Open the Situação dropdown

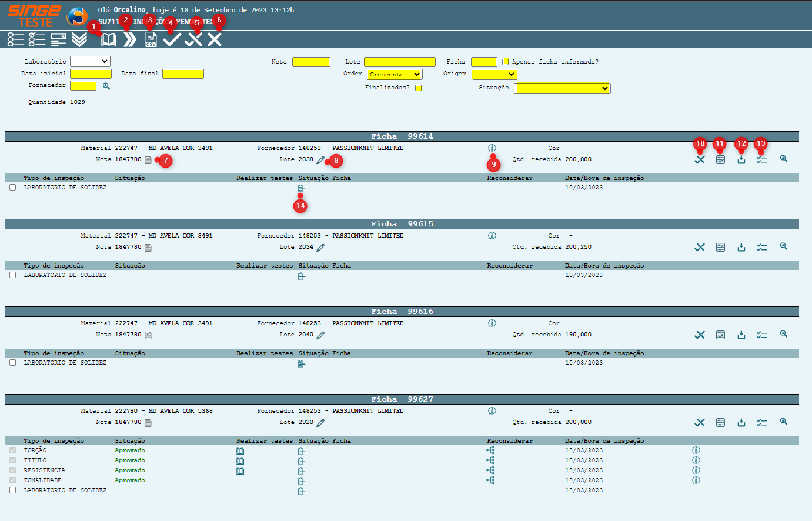coord(562,88)
